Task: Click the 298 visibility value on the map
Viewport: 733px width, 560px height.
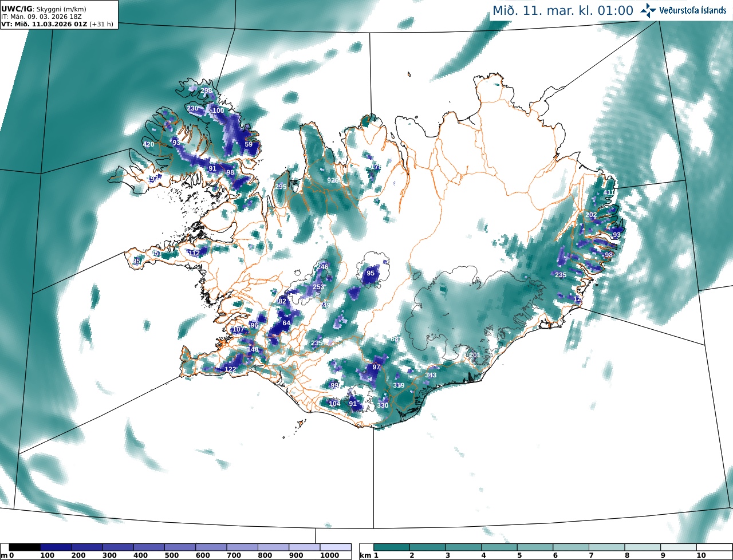Action: (x=206, y=90)
